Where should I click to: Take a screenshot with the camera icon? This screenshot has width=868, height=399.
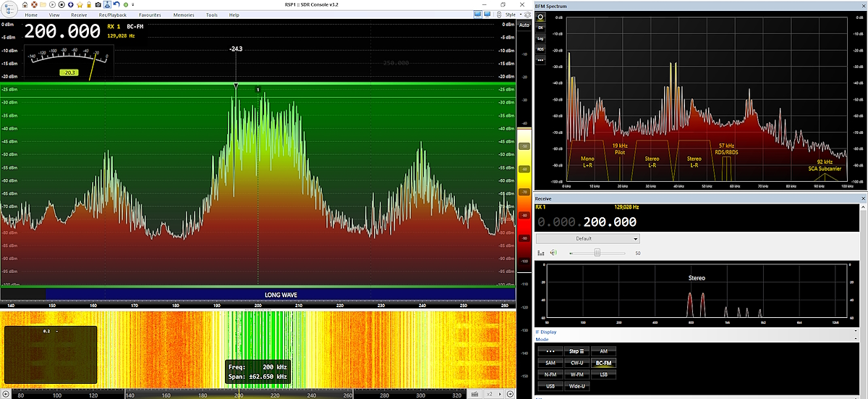pyautogui.click(x=98, y=4)
